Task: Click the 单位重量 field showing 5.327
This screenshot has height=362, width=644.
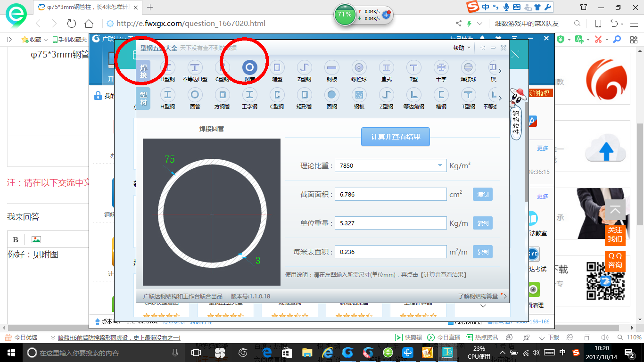Action: click(390, 223)
